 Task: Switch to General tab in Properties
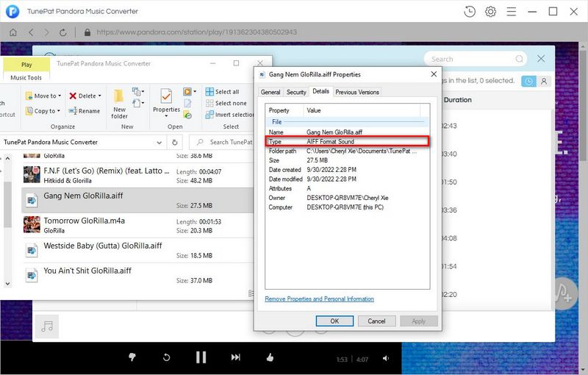(x=270, y=92)
